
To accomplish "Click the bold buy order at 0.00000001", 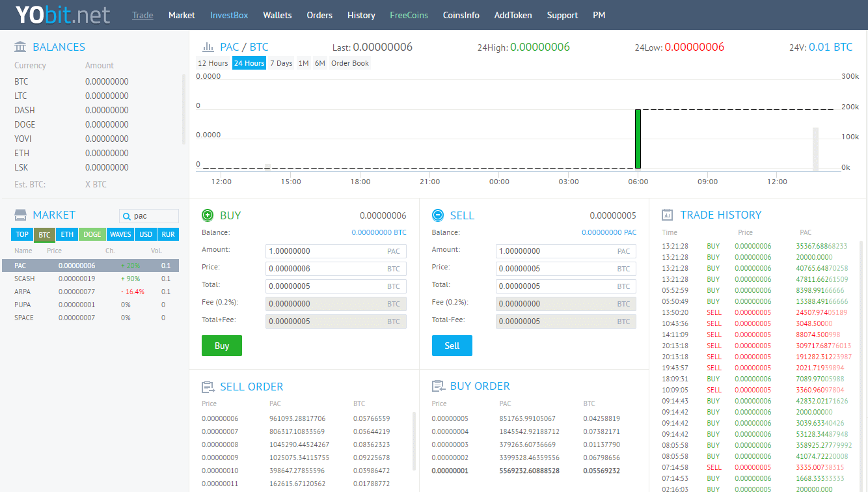I will [x=534, y=471].
